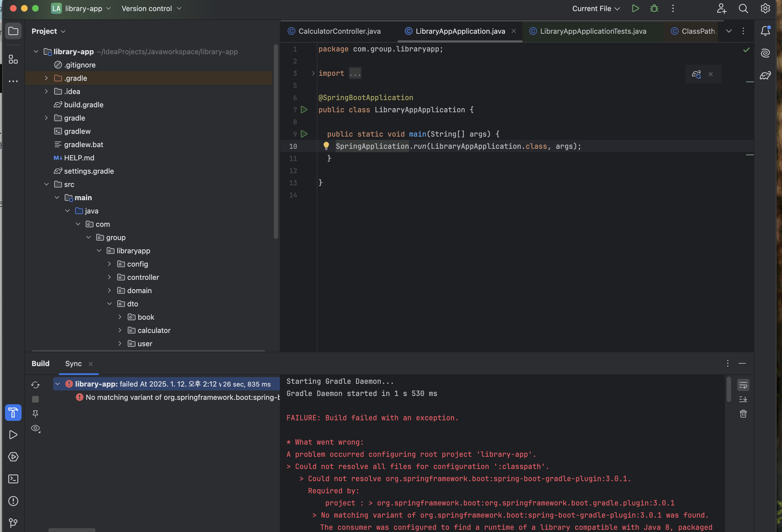The image size is (782, 532).
Task: Click the Project tree vertical scrollbar
Action: pyautogui.click(x=276, y=141)
